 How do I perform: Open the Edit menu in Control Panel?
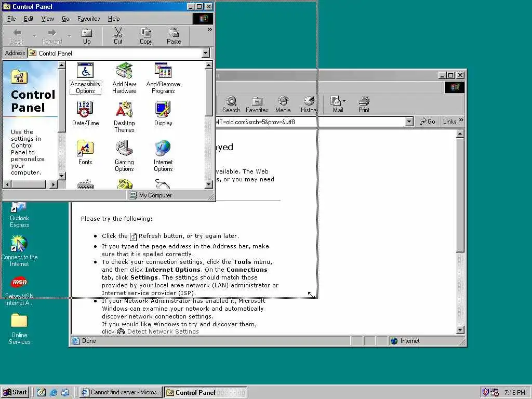29,19
